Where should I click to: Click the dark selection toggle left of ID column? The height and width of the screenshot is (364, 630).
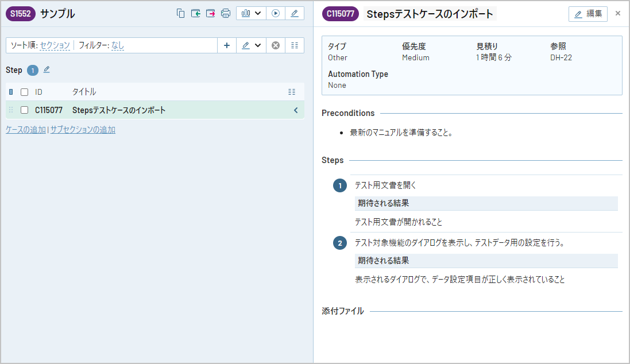pos(11,91)
